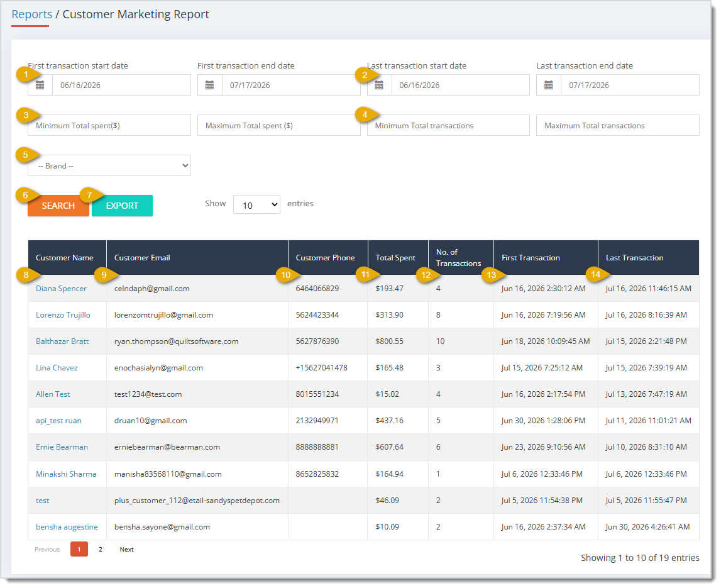Sort by Customer Phone column header
Image resolution: width=721 pixels, height=588 pixels.
click(328, 258)
